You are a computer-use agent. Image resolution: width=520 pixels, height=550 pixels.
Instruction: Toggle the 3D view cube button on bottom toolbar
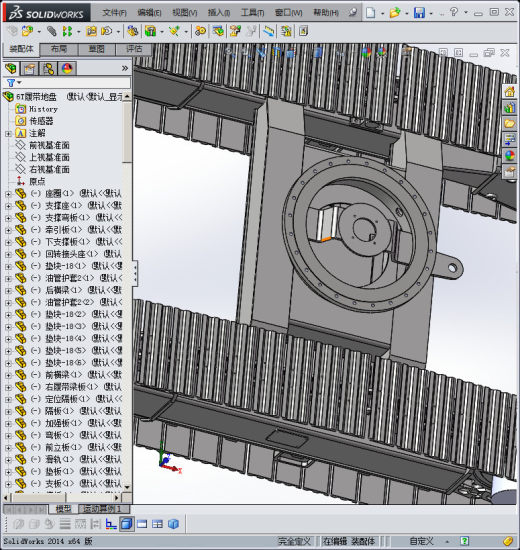[x=173, y=524]
